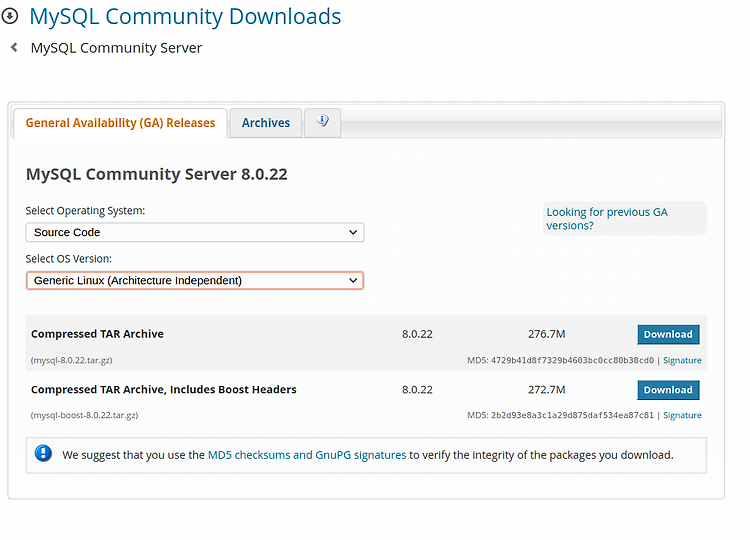Click the 272.7M file size value
The width and height of the screenshot is (750, 540).
click(547, 389)
